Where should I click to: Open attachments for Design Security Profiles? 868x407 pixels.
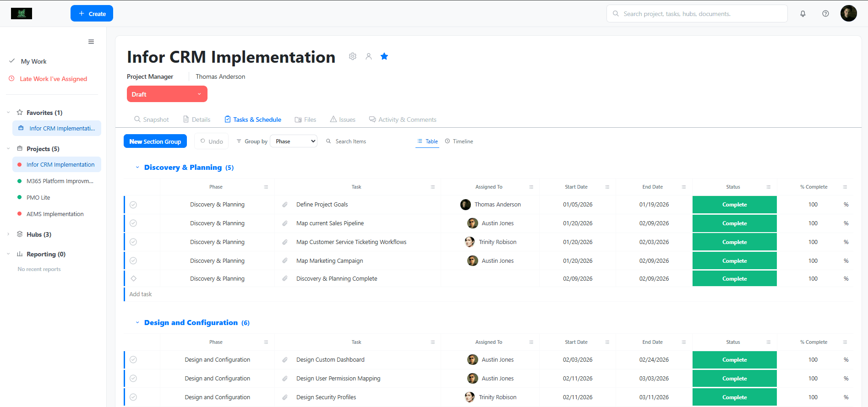pyautogui.click(x=285, y=397)
